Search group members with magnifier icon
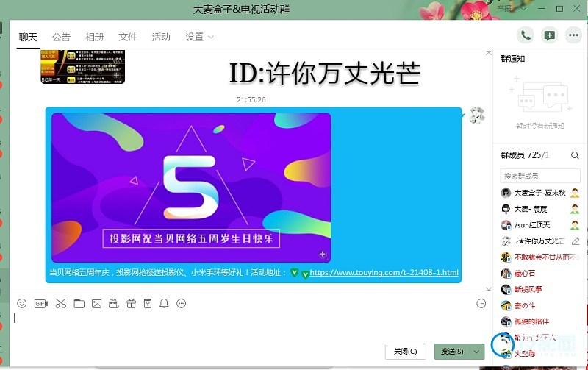Image resolution: width=588 pixels, height=370 pixels. coord(575,155)
